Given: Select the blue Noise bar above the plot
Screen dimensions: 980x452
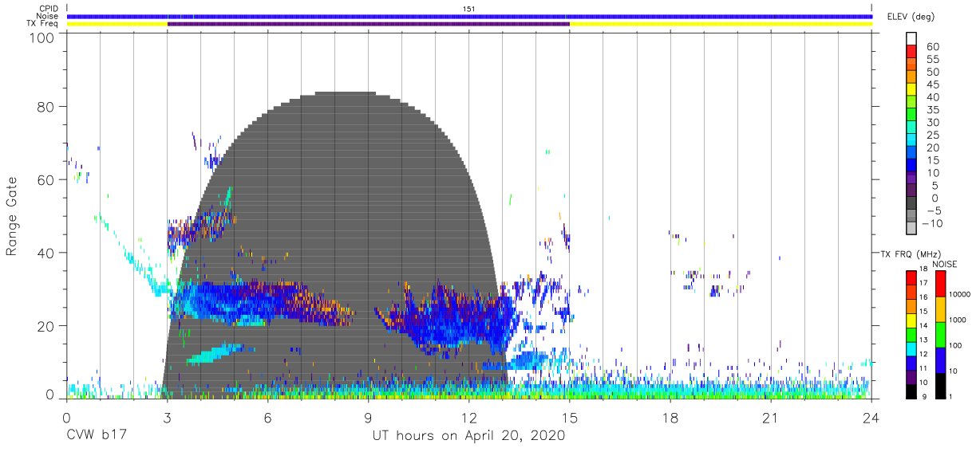Looking at the screenshot, I should click(469, 16).
